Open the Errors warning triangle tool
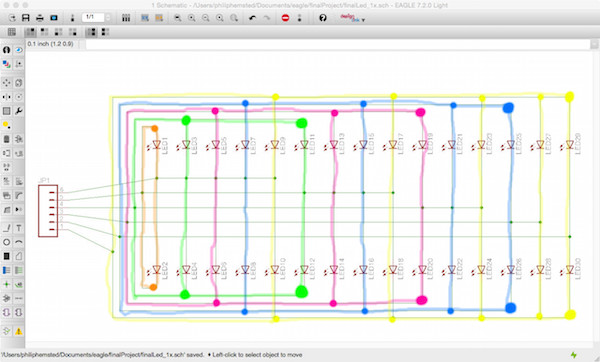This screenshot has height=362, width=600. (x=19, y=331)
